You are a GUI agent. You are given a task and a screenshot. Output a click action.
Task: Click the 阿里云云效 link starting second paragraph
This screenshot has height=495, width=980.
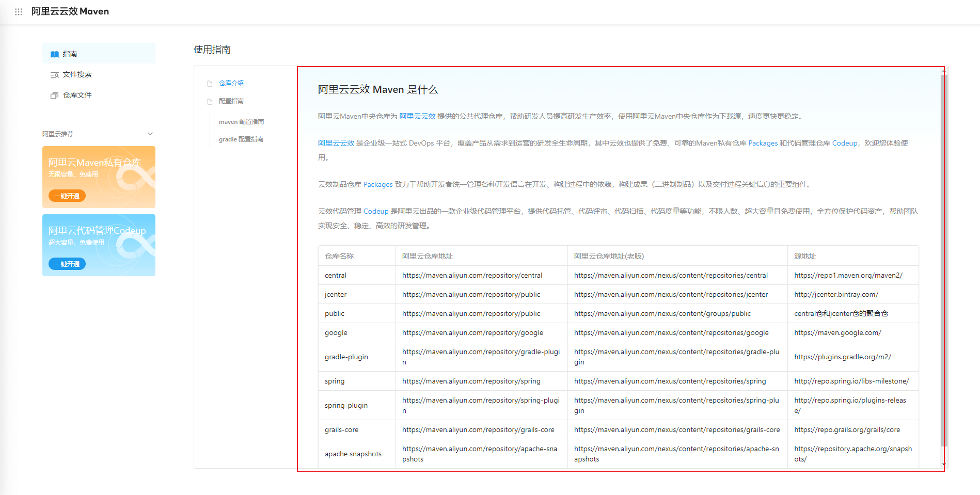(336, 143)
